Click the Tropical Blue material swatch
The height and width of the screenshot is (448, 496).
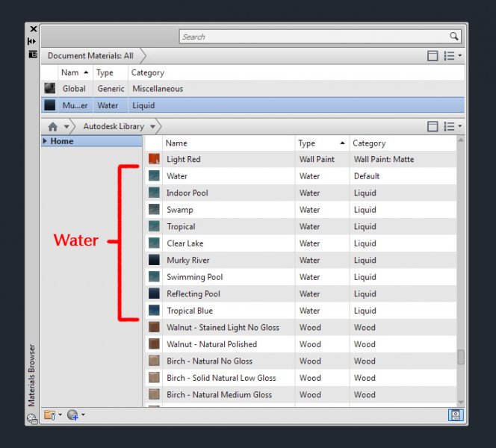click(154, 310)
